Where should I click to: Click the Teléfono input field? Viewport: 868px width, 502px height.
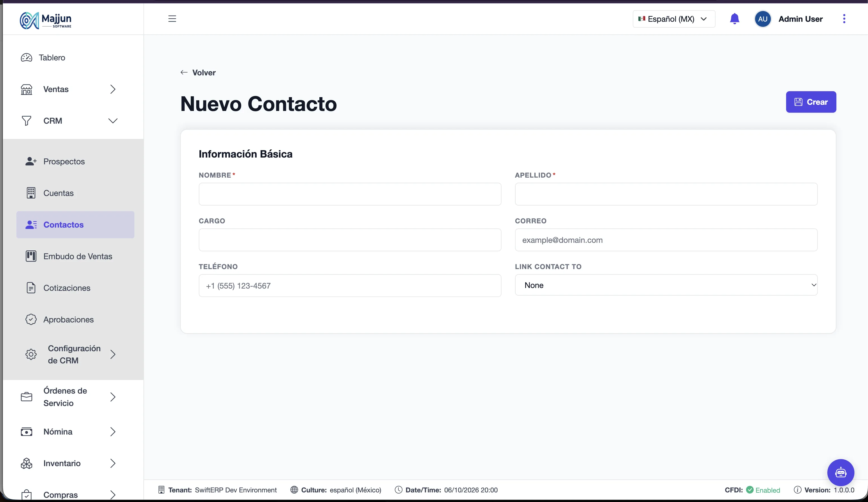coord(350,286)
